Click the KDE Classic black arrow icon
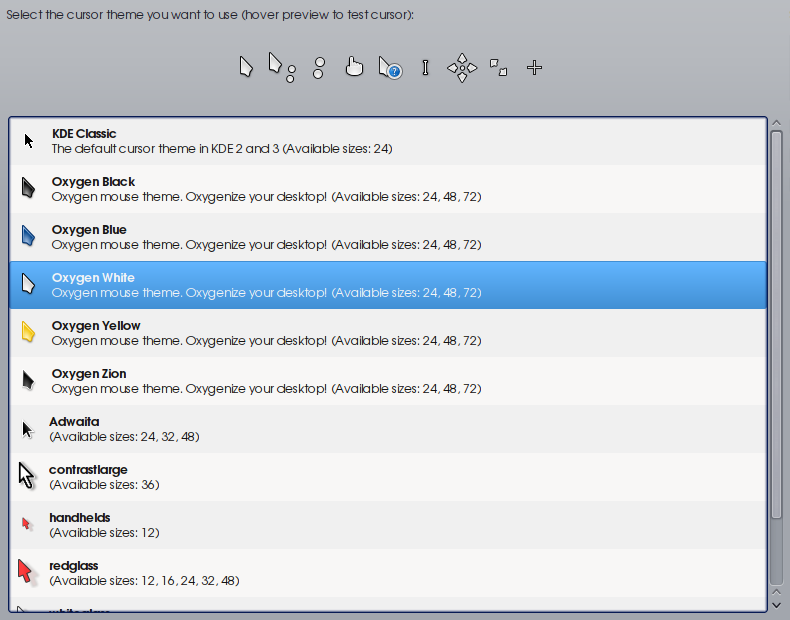Viewport: 790px width, 620px height. [29, 141]
